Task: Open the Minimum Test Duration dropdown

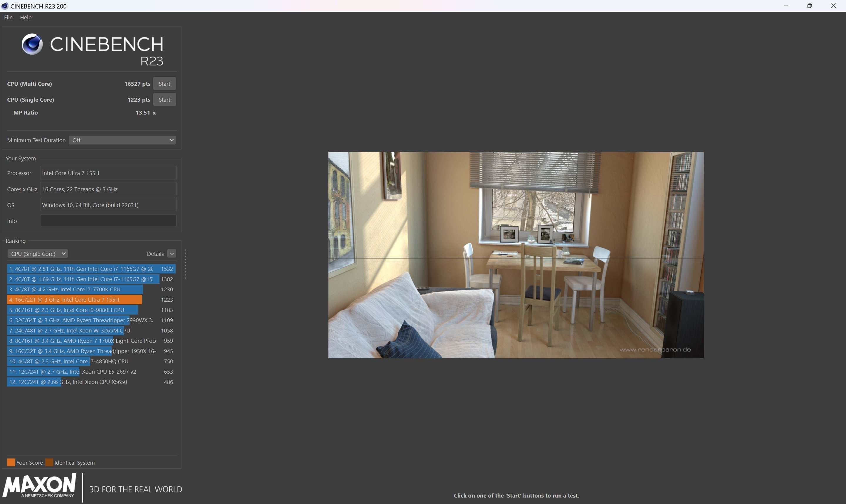Action: point(122,140)
